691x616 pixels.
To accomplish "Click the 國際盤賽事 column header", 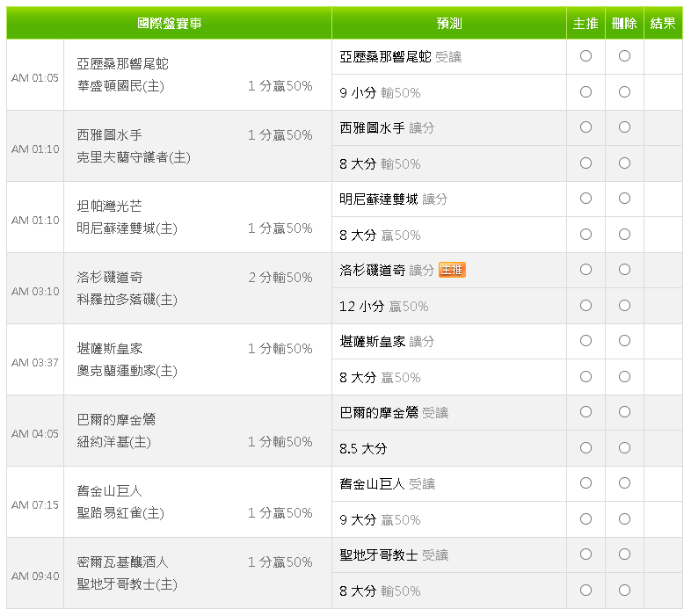I will [169, 23].
